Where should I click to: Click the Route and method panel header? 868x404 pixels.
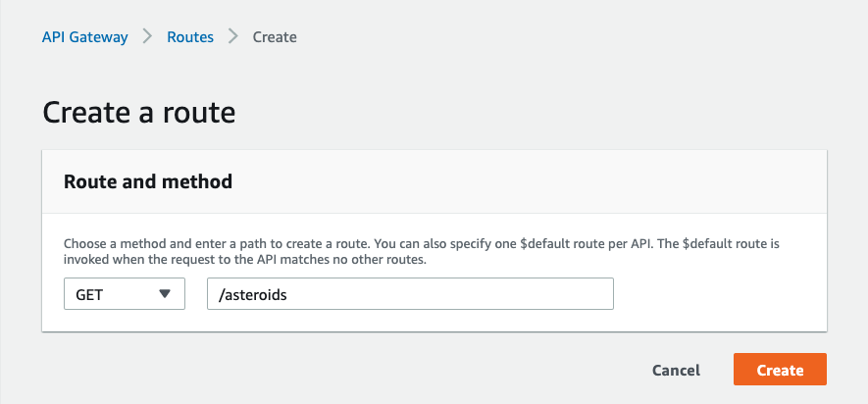tap(434, 181)
